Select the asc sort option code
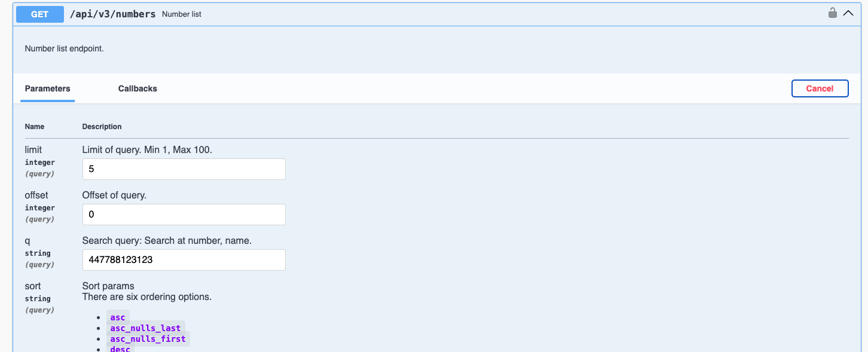Viewport: 868px width, 352px height. coord(118,317)
